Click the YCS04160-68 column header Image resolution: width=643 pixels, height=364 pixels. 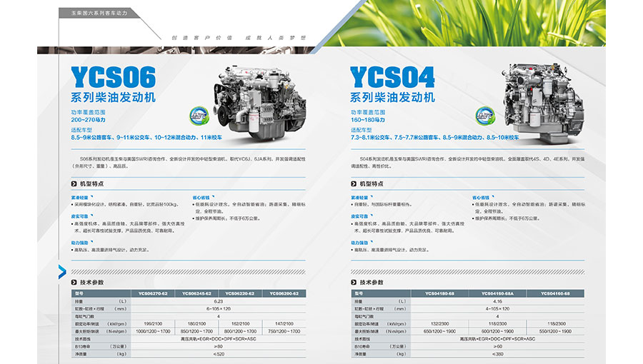[556, 293]
